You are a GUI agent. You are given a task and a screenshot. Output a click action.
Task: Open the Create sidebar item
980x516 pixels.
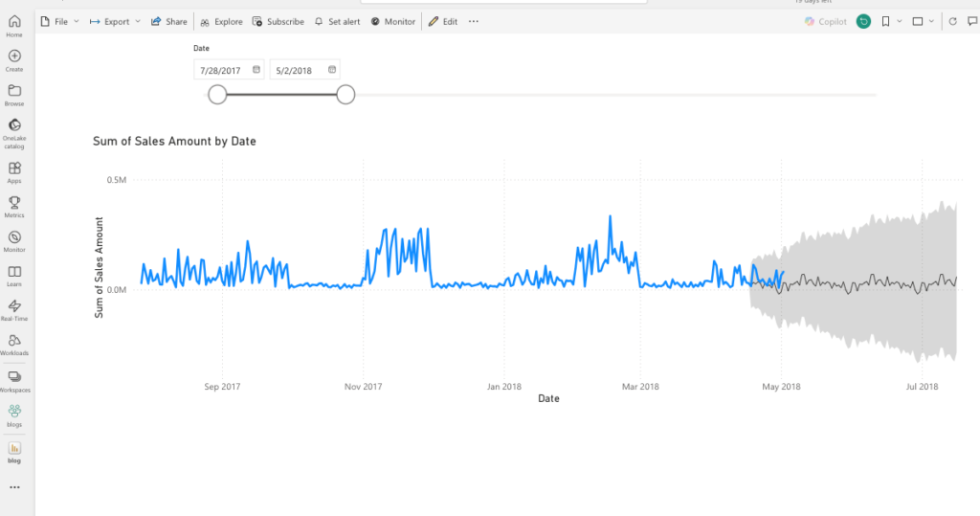[x=14, y=60]
